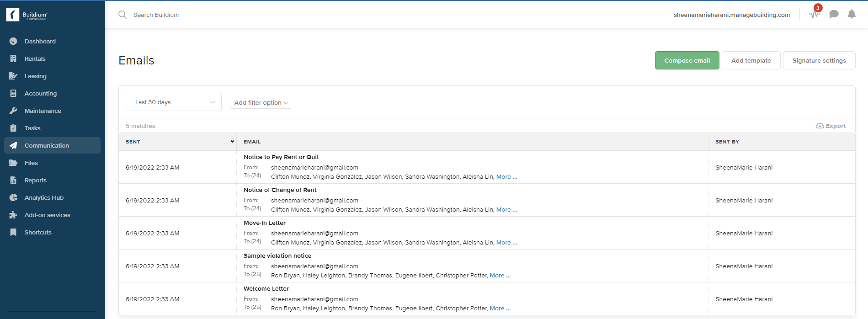Click the Maintenance wrench icon
The height and width of the screenshot is (319, 868).
[x=13, y=111]
